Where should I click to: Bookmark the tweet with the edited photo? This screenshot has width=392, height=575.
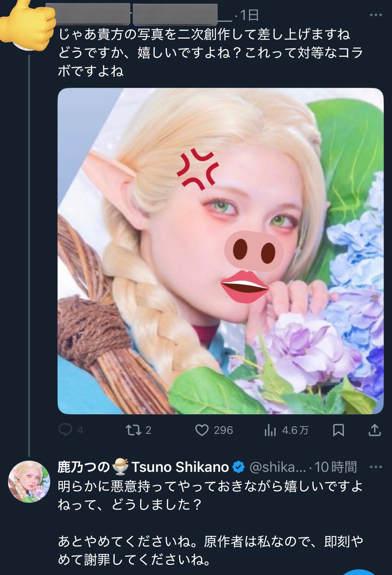(x=338, y=430)
